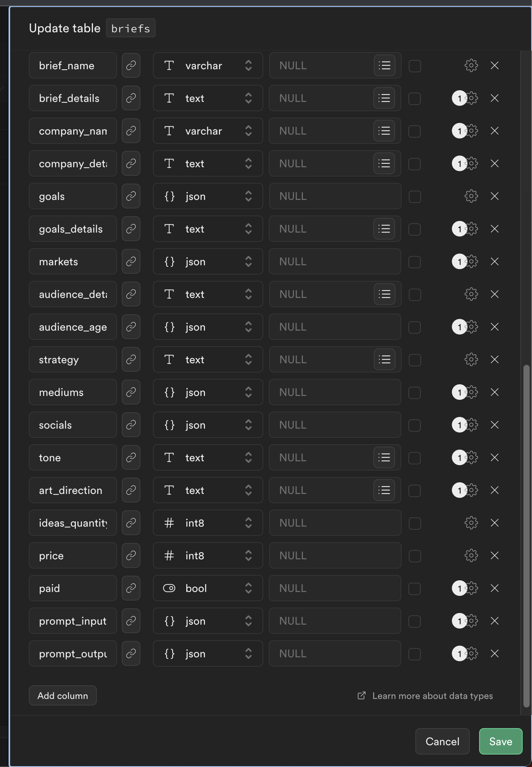Open suggestions list icon for tone default

tap(384, 457)
